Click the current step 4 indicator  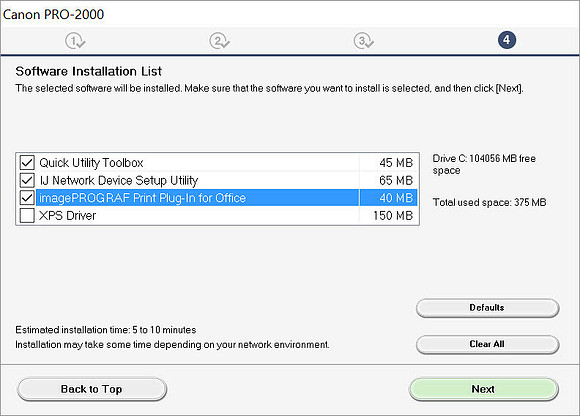click(507, 40)
